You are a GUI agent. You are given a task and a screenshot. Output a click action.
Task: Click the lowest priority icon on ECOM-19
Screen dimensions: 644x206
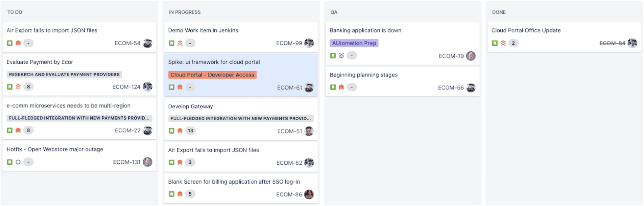pyautogui.click(x=342, y=55)
